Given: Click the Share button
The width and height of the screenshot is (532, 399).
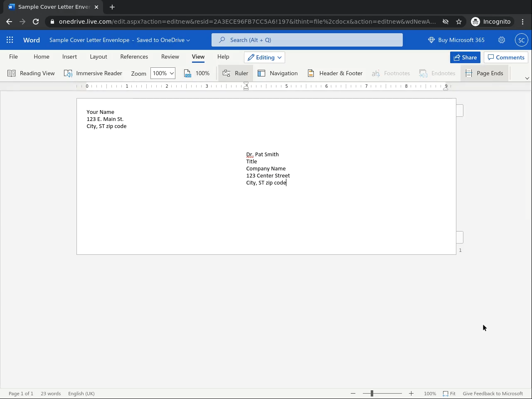Looking at the screenshot, I should click(x=465, y=57).
